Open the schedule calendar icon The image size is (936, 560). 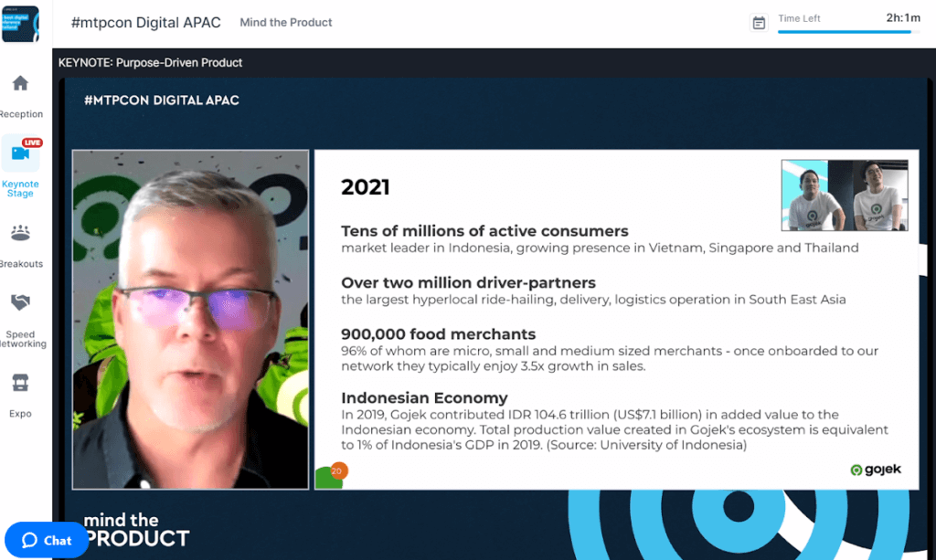click(x=759, y=23)
